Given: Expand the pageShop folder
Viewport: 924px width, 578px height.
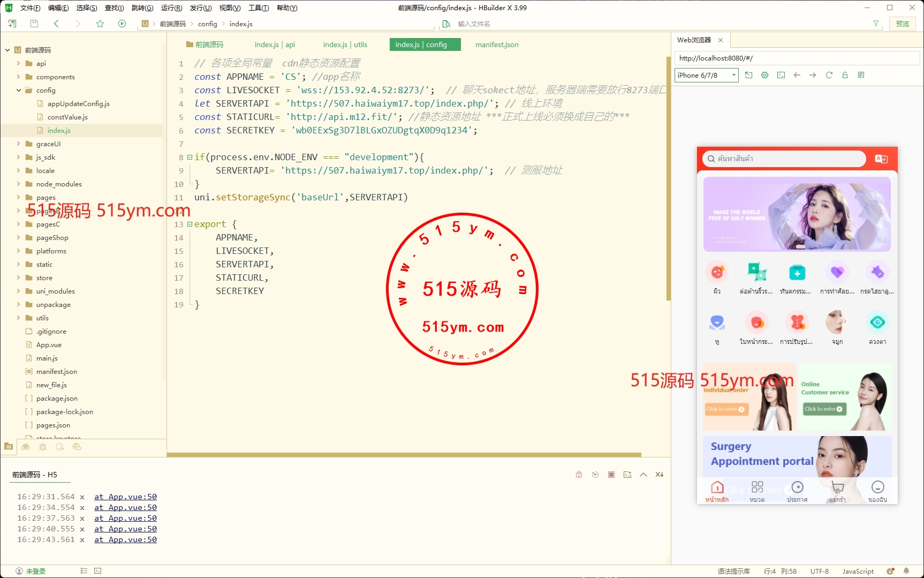Looking at the screenshot, I should 19,237.
